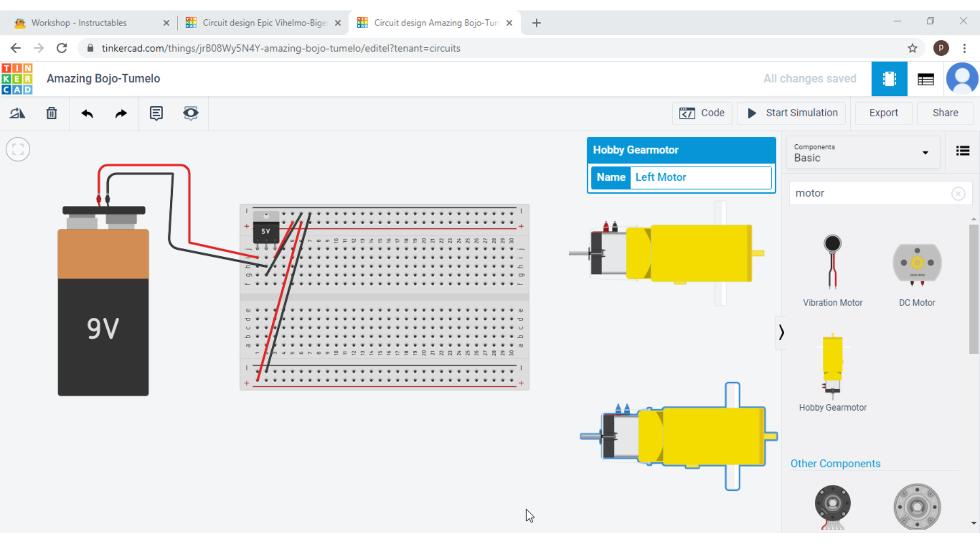
Task: Rotate the selected component
Action: coord(17,113)
